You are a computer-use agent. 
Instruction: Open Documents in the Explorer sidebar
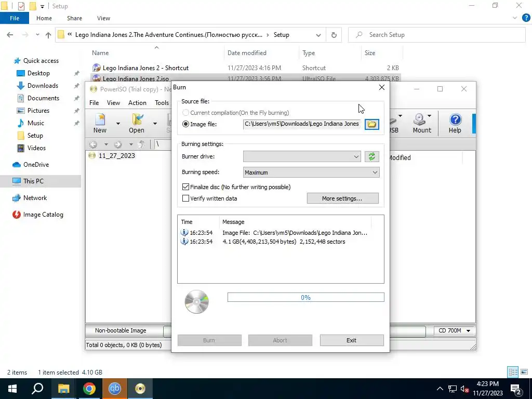[x=38, y=98]
